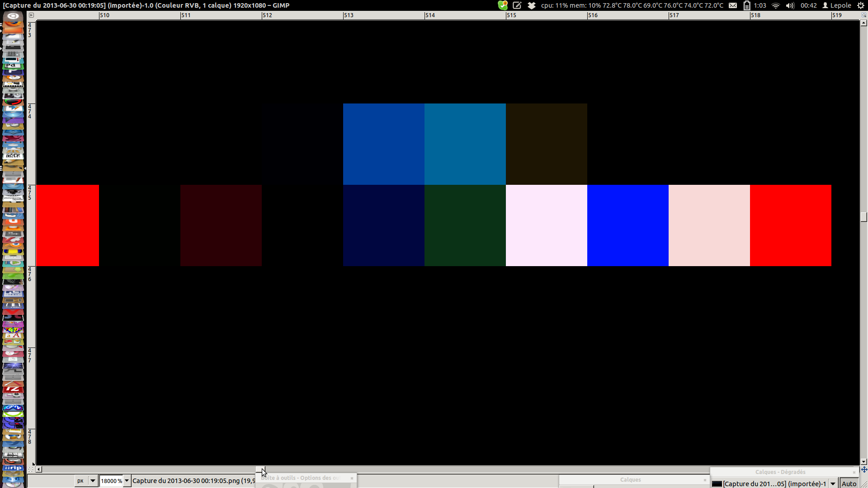
Task: Click the battery status icon
Action: tap(747, 5)
